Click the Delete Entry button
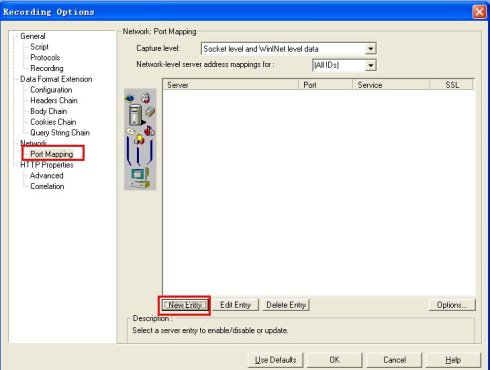Viewport: 490px width, 370px height. point(286,305)
